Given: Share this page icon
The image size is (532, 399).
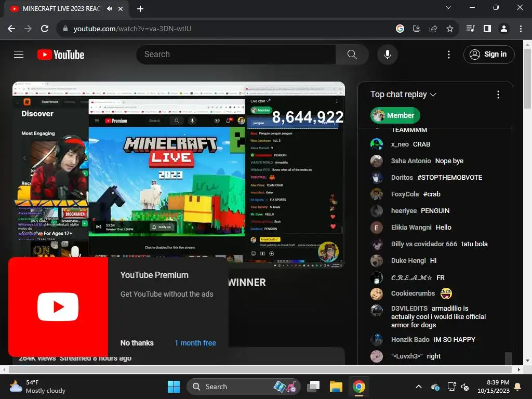Looking at the screenshot, I should (x=433, y=29).
